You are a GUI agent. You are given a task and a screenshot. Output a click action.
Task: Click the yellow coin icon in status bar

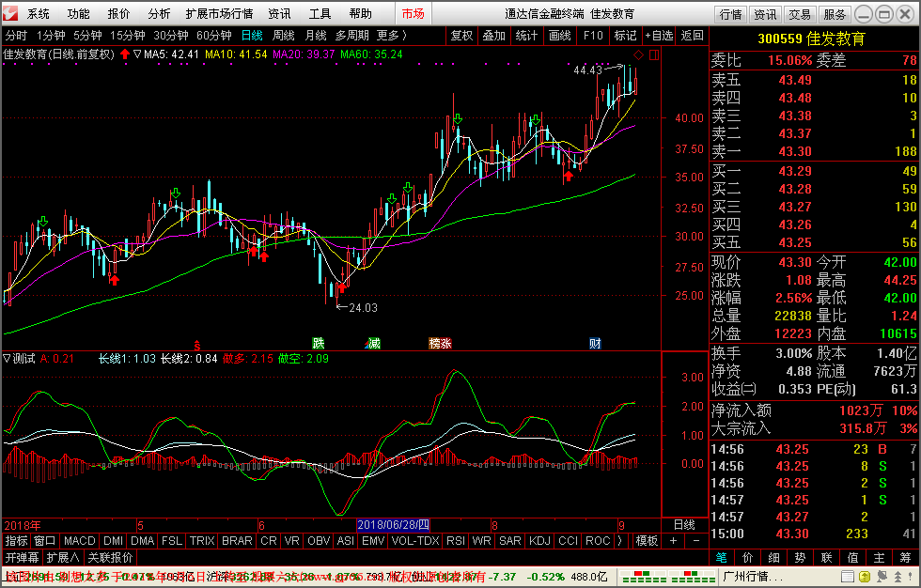click(864, 577)
